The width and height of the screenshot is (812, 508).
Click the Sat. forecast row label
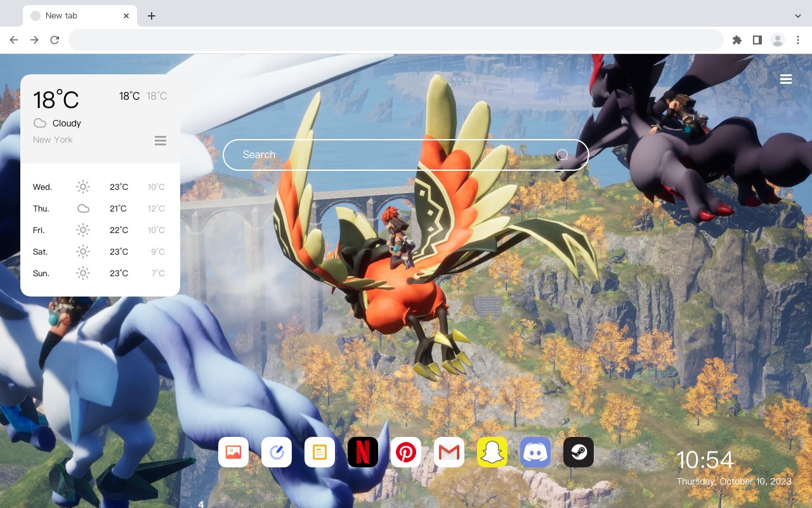tap(41, 251)
